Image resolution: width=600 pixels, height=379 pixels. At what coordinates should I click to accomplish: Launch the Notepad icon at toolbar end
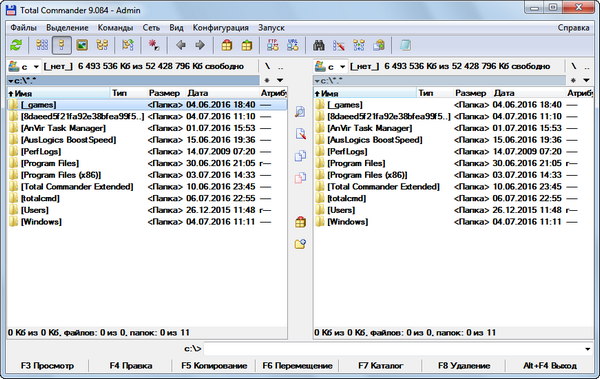[x=405, y=45]
